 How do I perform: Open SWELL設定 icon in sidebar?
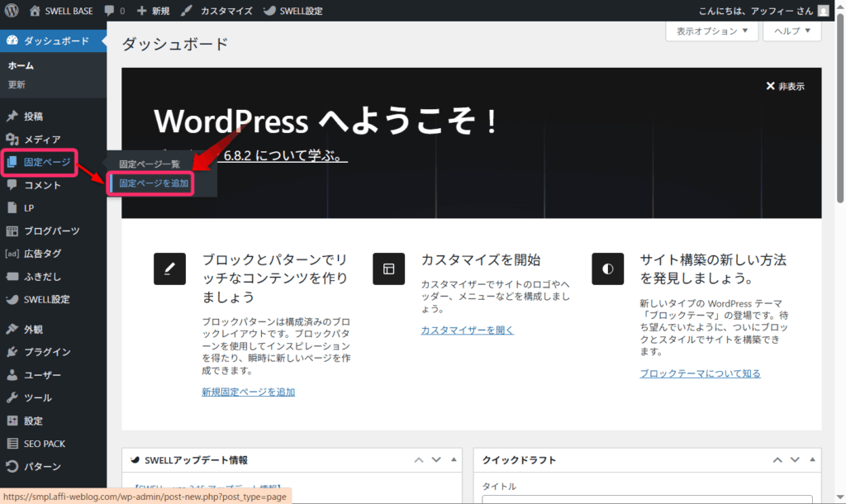tap(12, 299)
